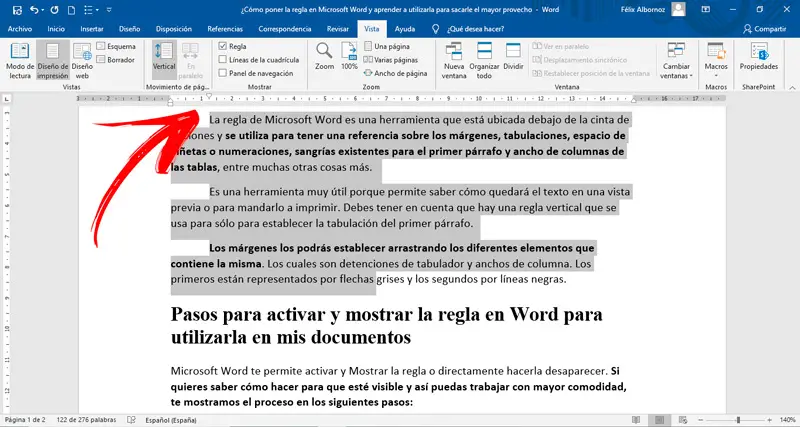Uncheck the Regla checkbox
800x427 pixels.
222,46
